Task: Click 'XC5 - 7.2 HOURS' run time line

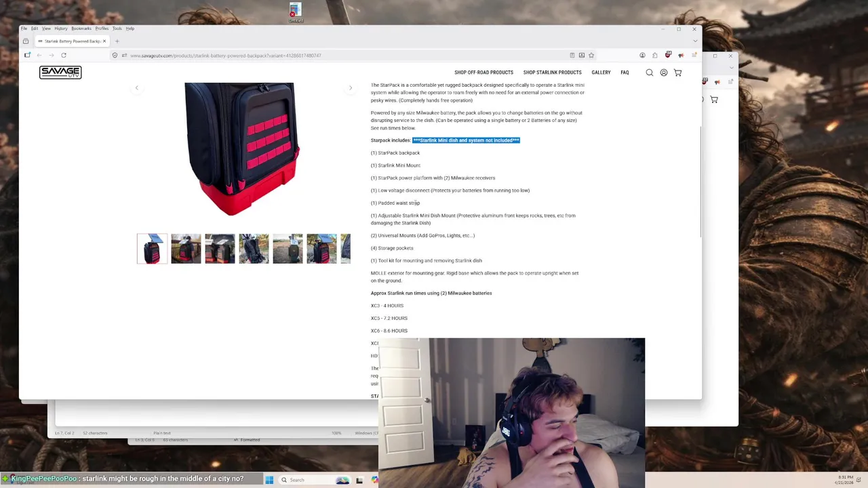Action: click(x=389, y=319)
